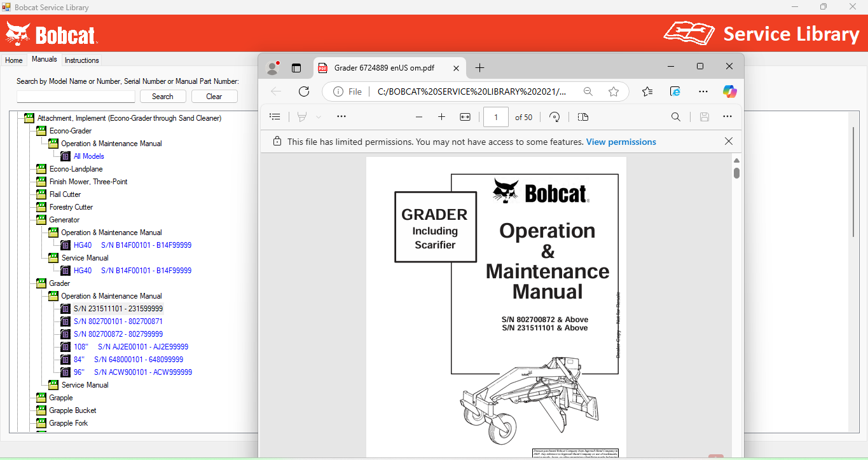Open manual S/N 802700872 - 802799999

point(118,334)
